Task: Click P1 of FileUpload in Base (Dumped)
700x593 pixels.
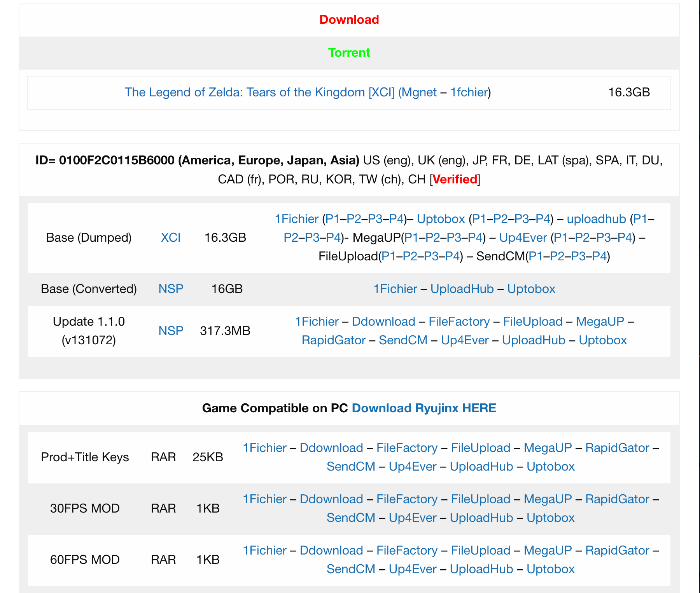Action: (x=388, y=256)
